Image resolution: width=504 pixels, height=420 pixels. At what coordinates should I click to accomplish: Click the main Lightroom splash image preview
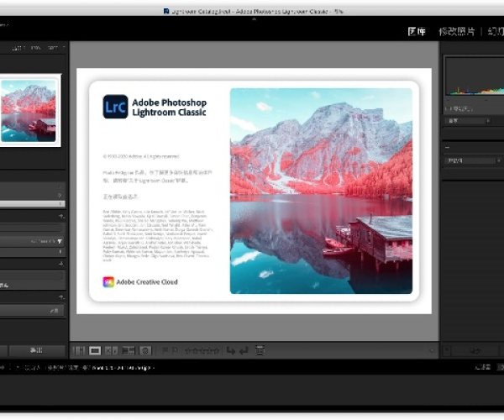coord(254,191)
